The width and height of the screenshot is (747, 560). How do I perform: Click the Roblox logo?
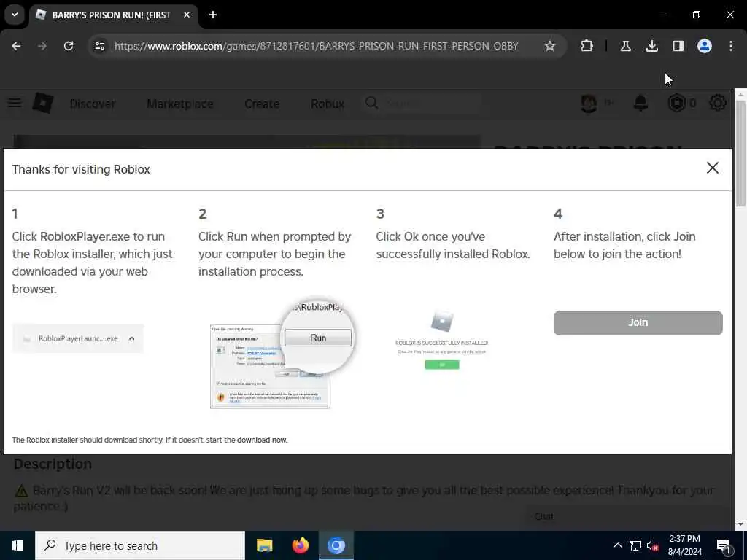tap(43, 103)
